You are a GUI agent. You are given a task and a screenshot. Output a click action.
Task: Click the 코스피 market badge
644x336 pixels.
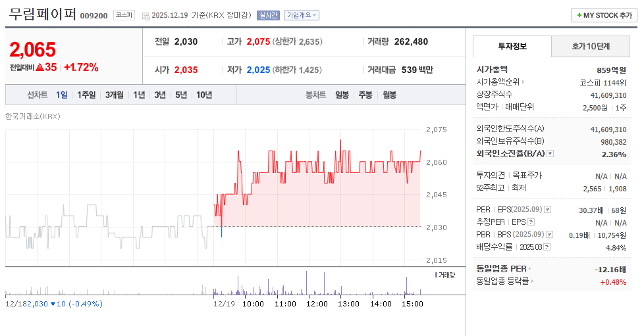tap(124, 15)
